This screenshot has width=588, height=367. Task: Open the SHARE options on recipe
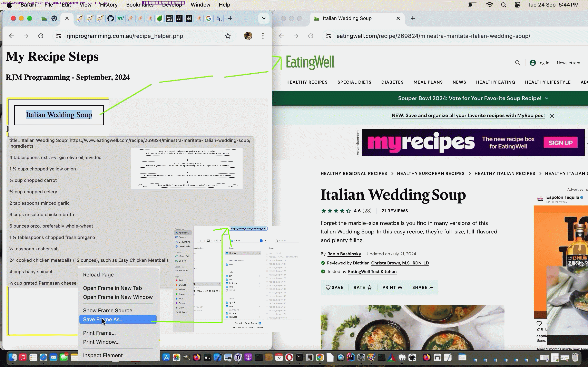point(423,287)
